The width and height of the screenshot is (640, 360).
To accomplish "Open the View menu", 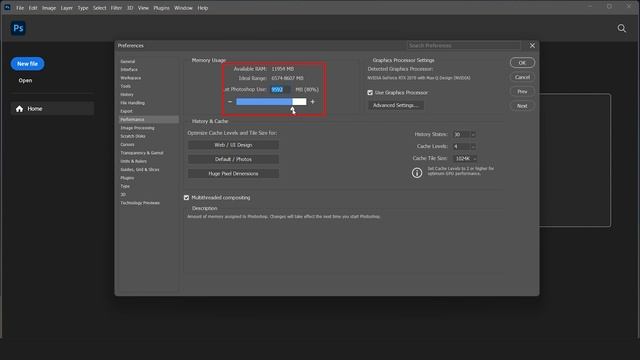I will click(143, 8).
